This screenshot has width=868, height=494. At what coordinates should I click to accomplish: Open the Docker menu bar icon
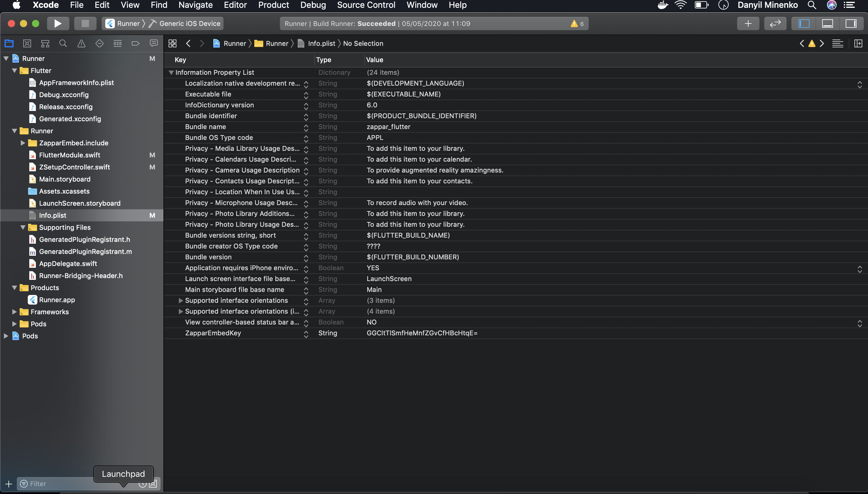coord(662,5)
